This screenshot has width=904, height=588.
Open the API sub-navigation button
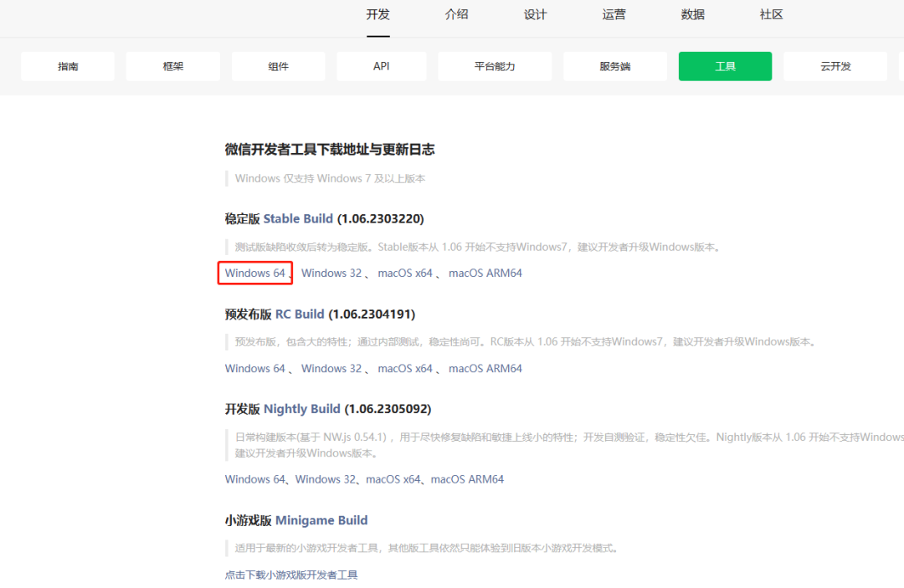[x=381, y=66]
